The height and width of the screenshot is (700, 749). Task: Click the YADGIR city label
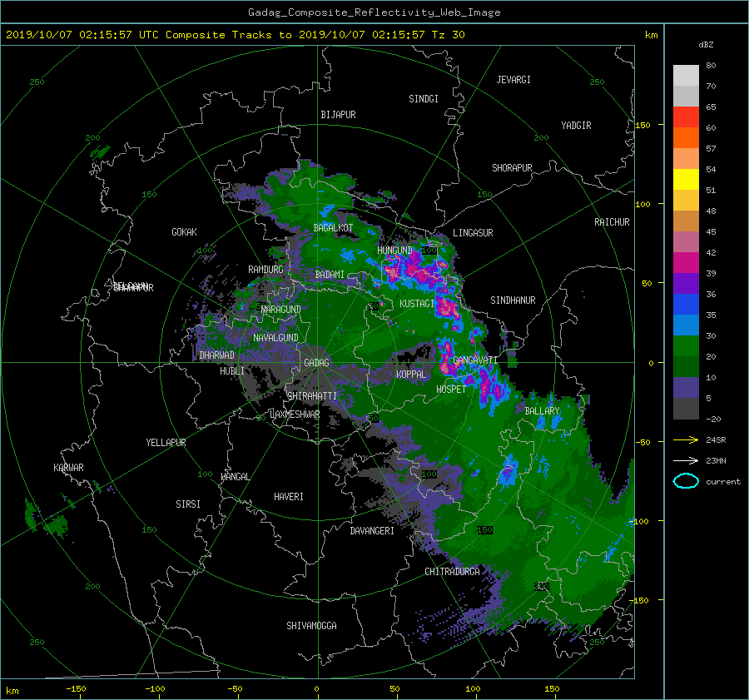point(576,126)
